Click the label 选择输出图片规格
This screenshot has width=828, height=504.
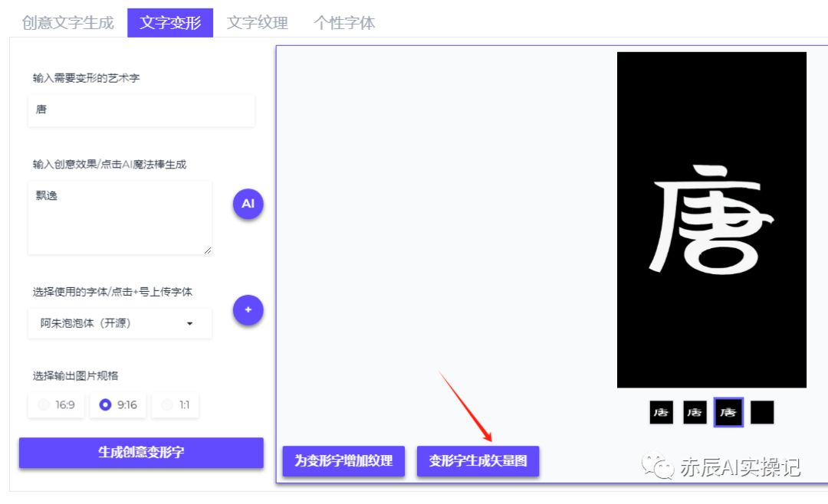(75, 376)
